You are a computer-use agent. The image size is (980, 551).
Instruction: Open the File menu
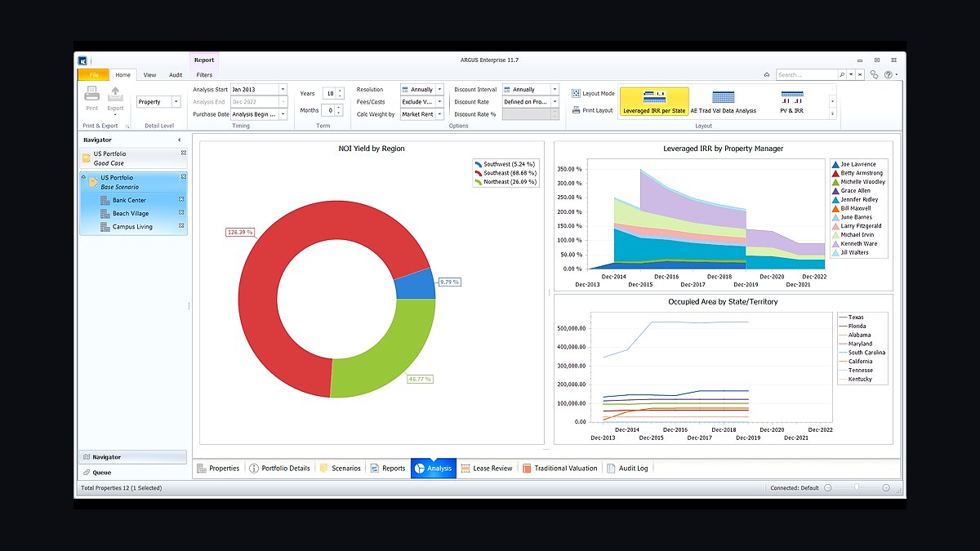click(94, 74)
